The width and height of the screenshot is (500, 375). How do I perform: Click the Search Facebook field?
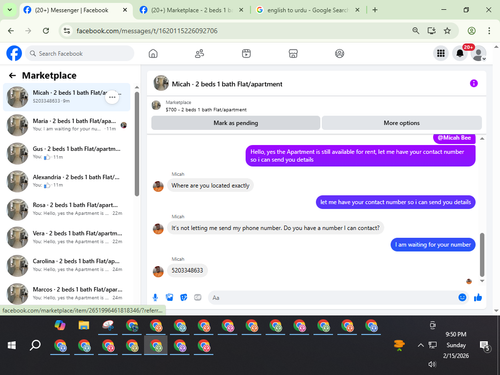click(79, 53)
